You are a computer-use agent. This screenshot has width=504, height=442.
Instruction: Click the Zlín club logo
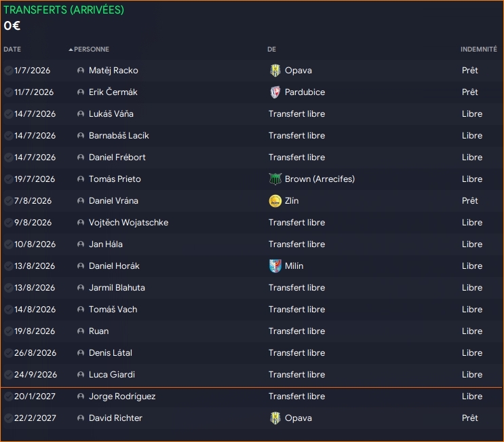[275, 201]
